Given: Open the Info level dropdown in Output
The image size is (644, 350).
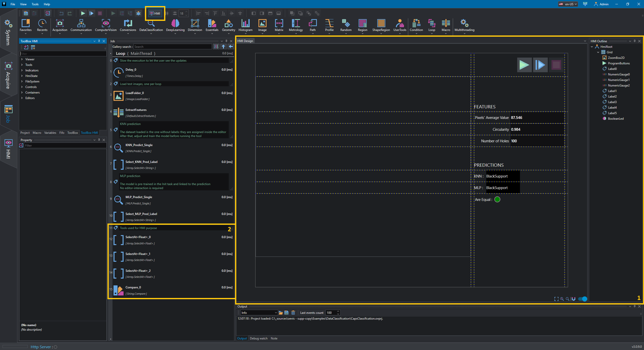Looking at the screenshot, I should [x=259, y=313].
